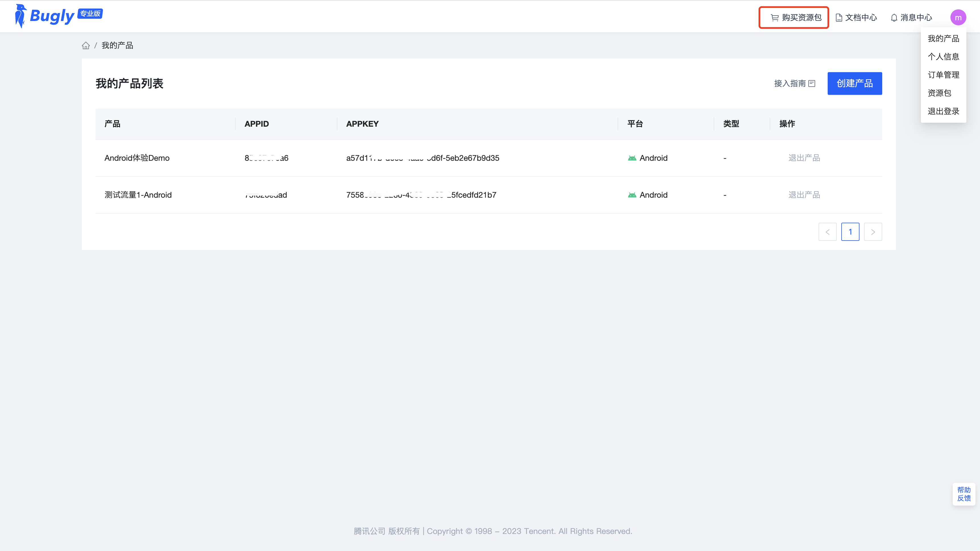
Task: Choose 个人信息 from user menu
Action: (944, 57)
